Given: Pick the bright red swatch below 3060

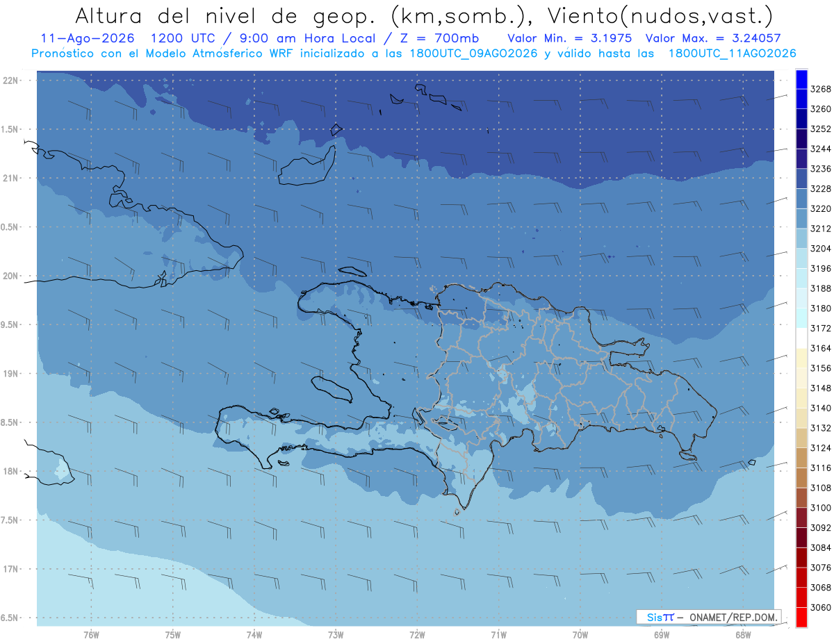Looking at the screenshot, I should point(801,617).
